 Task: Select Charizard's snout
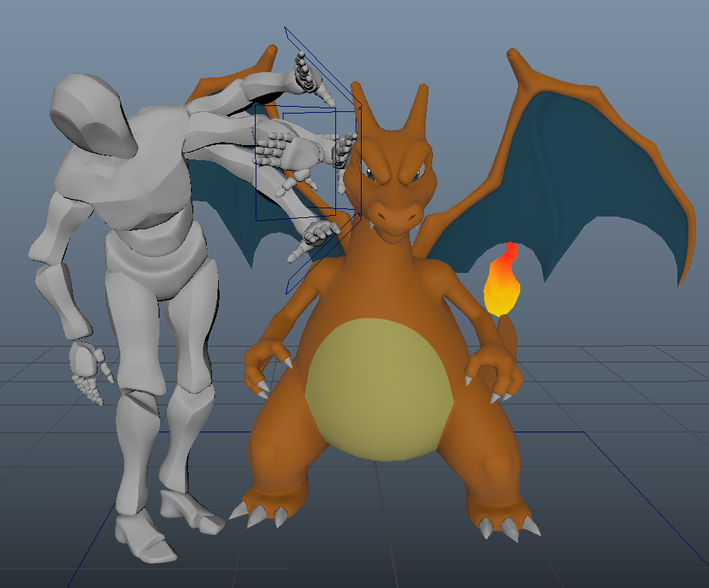pos(396,213)
